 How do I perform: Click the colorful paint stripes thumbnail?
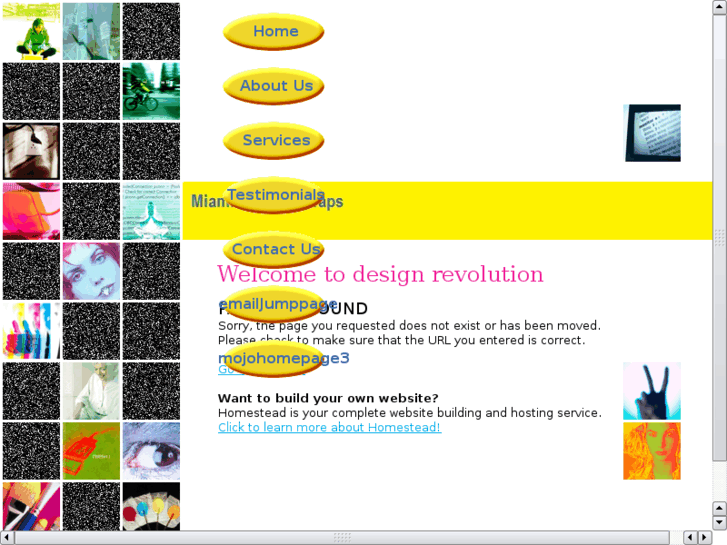[32, 331]
